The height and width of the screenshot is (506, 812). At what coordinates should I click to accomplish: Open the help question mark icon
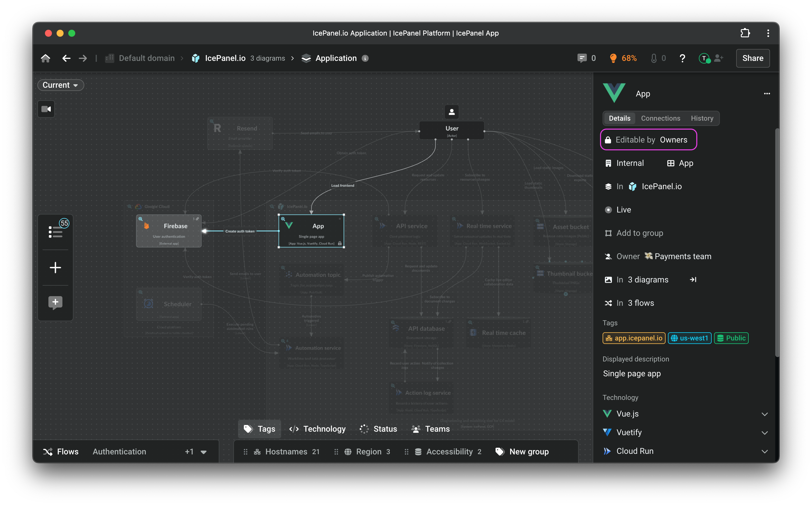tap(682, 58)
